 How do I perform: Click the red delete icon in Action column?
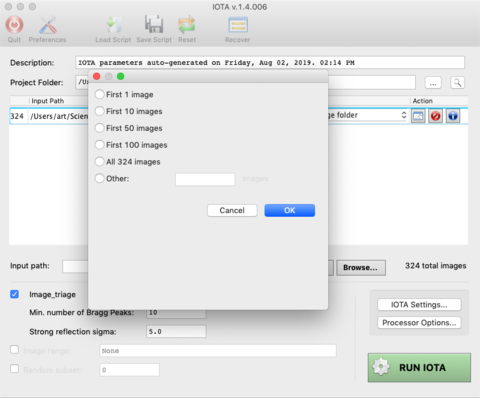(435, 116)
